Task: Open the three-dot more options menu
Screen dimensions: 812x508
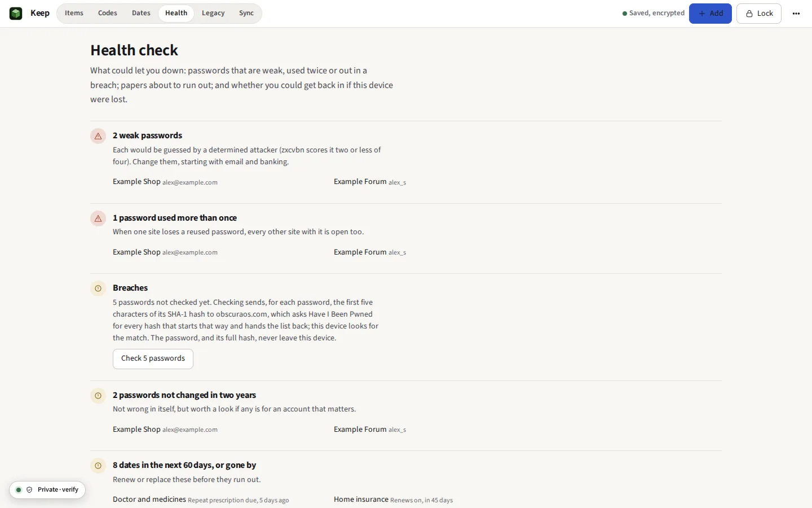Action: click(x=796, y=14)
